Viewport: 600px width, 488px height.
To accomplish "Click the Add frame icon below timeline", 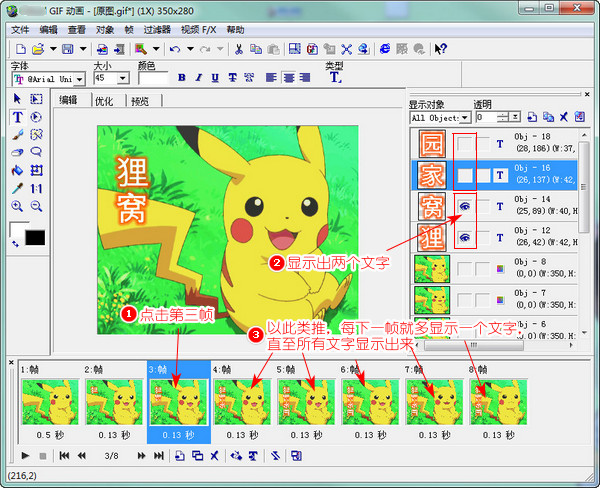I will click(x=180, y=456).
